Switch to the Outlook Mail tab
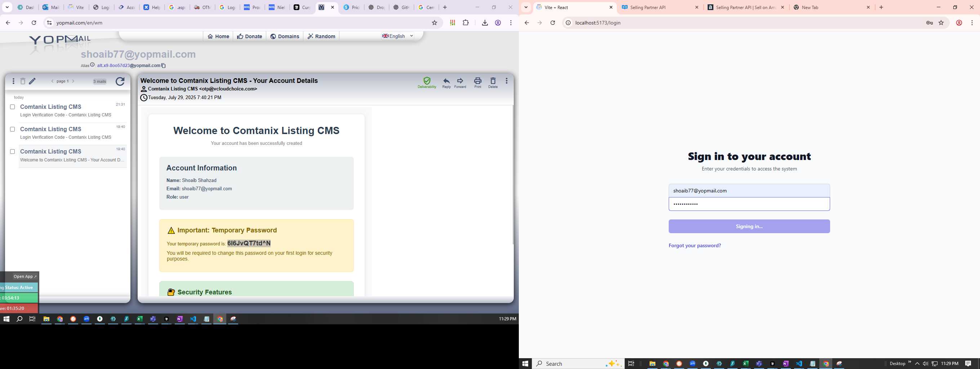The width and height of the screenshot is (980, 369). point(50,7)
